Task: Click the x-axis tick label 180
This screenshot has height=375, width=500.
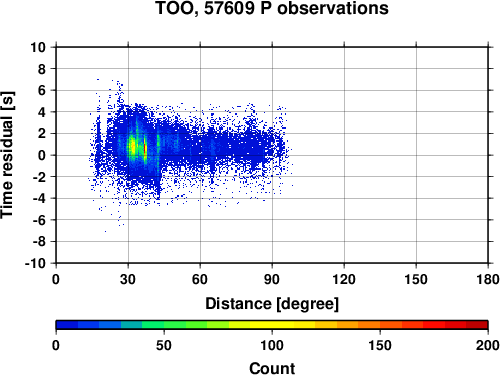Action: coord(488,279)
